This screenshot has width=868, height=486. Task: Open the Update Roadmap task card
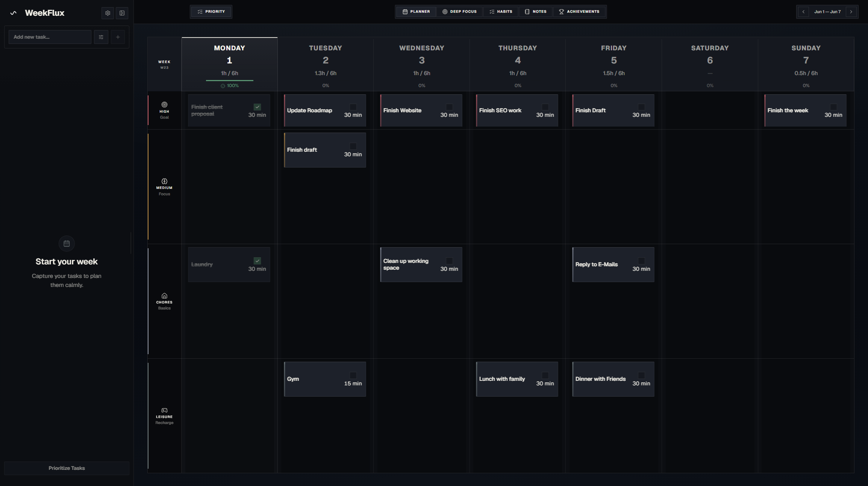[325, 110]
